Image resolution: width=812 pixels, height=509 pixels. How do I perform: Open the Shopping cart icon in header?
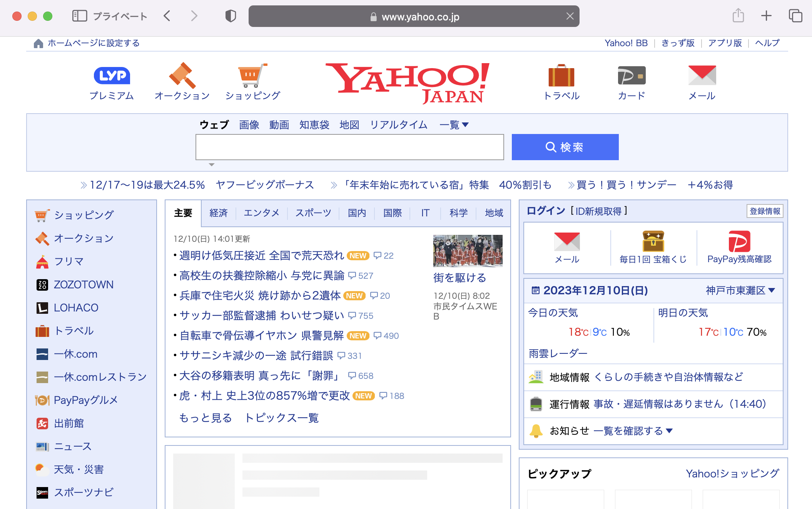(252, 75)
